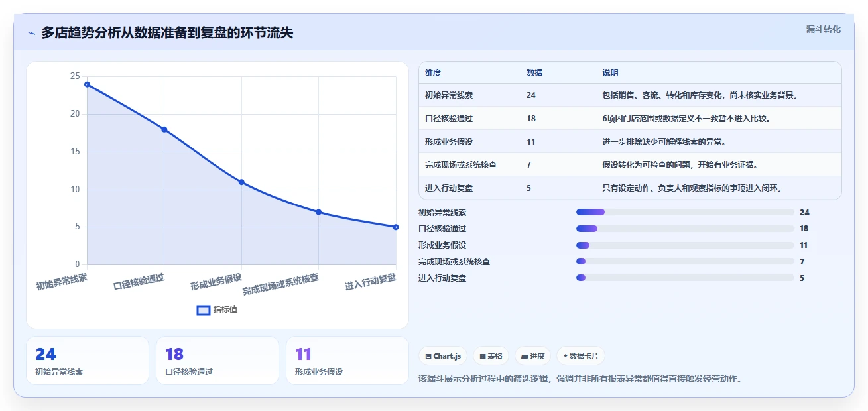Select table cell 形成业务假设
Image resolution: width=868 pixels, height=411 pixels.
pyautogui.click(x=449, y=142)
